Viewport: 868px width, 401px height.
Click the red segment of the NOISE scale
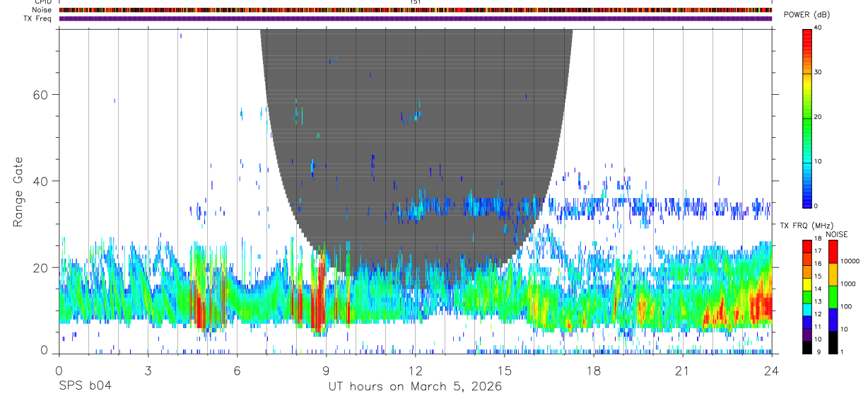pyautogui.click(x=833, y=252)
